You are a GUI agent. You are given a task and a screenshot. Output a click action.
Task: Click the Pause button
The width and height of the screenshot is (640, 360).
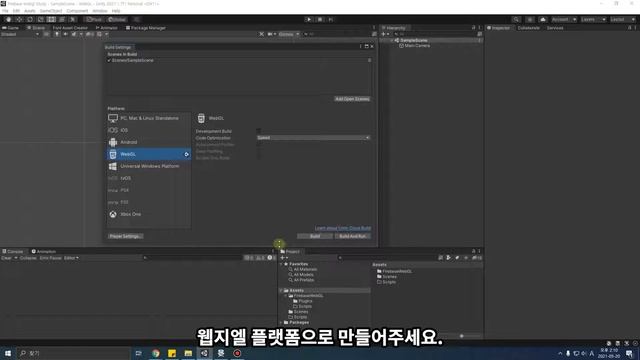pyautogui.click(x=320, y=20)
